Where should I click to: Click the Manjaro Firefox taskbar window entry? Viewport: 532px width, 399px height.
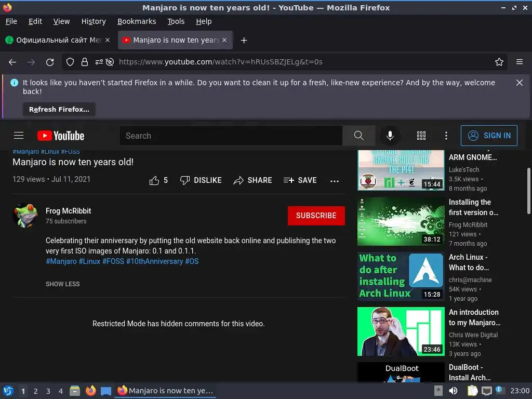click(x=165, y=391)
